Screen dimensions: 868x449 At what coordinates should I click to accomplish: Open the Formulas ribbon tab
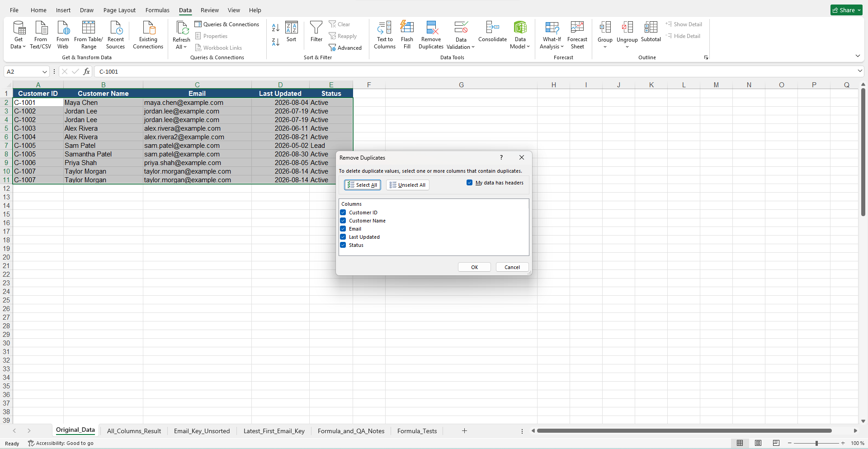click(157, 10)
